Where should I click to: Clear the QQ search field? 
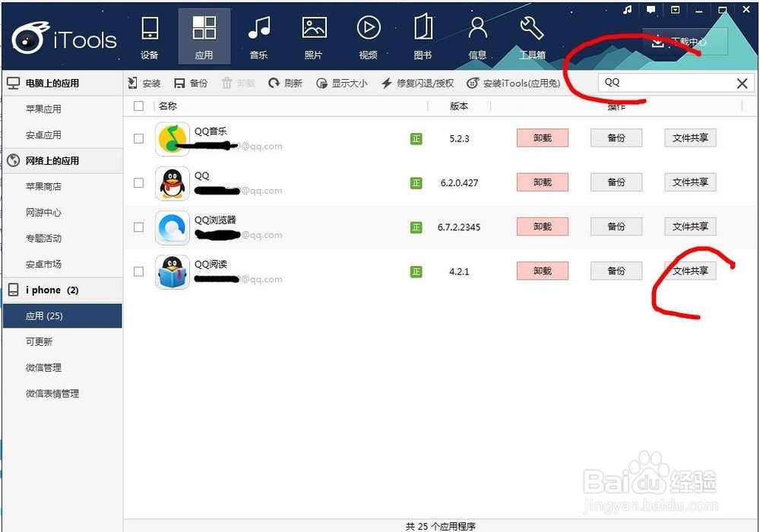742,83
